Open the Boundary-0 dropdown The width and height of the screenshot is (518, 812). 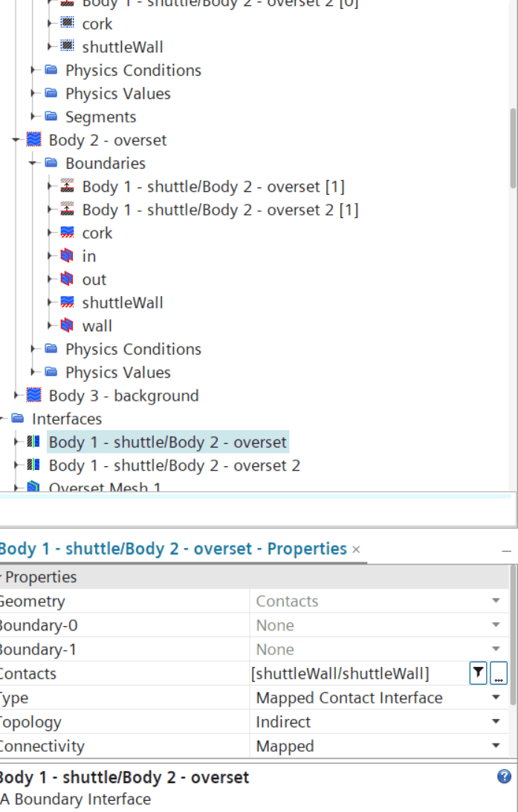[x=496, y=625]
